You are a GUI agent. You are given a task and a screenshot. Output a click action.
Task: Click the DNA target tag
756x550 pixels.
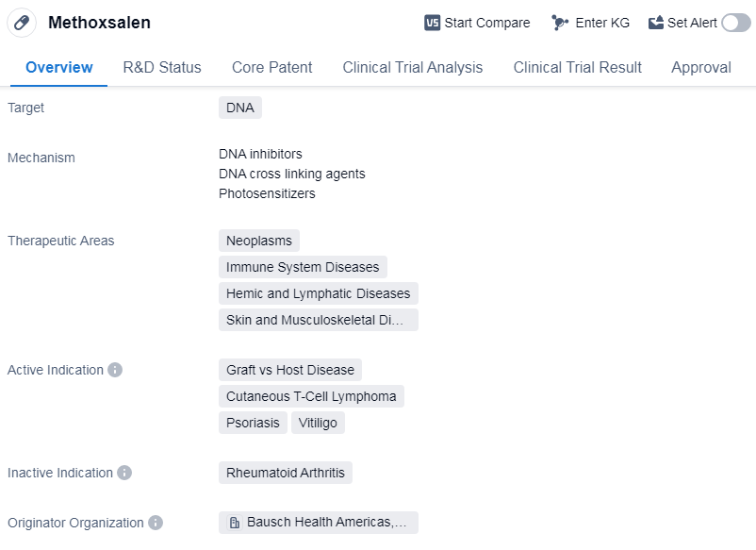coord(240,108)
